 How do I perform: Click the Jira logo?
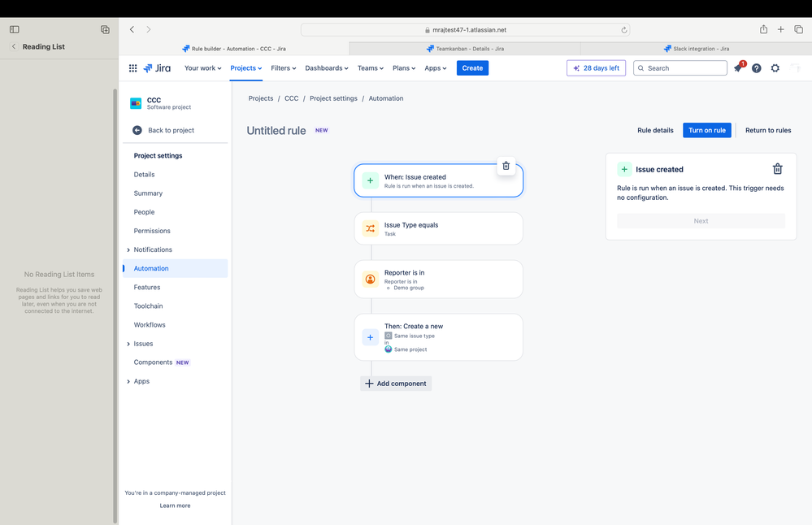point(157,67)
